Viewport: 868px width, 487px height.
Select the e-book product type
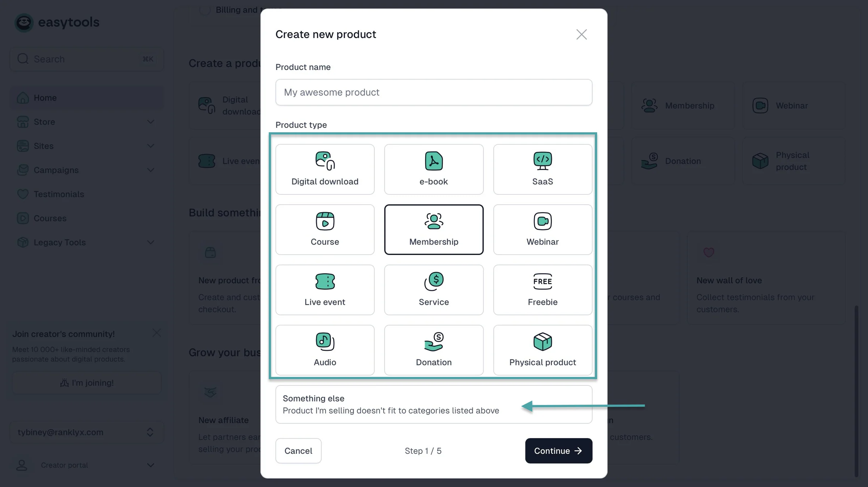pyautogui.click(x=434, y=169)
